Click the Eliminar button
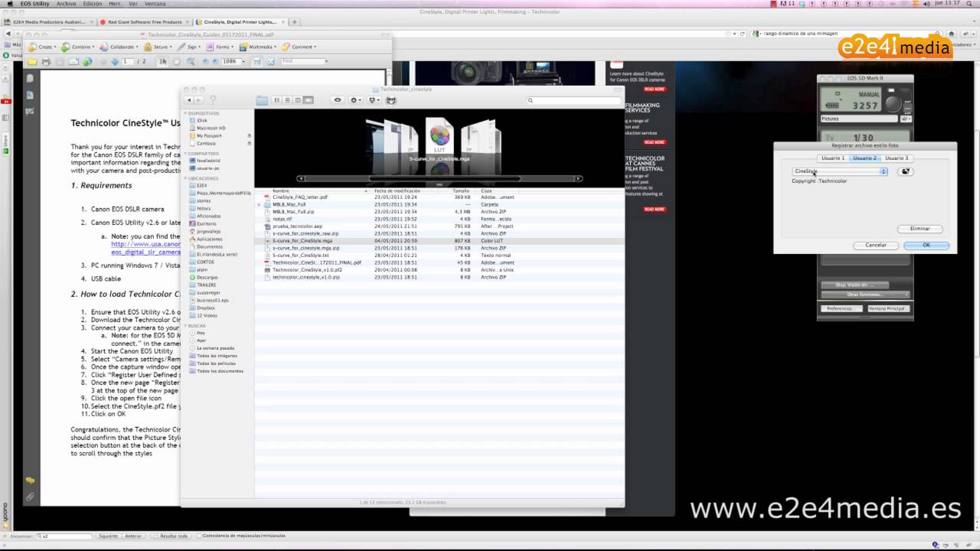980x551 pixels. pos(920,229)
